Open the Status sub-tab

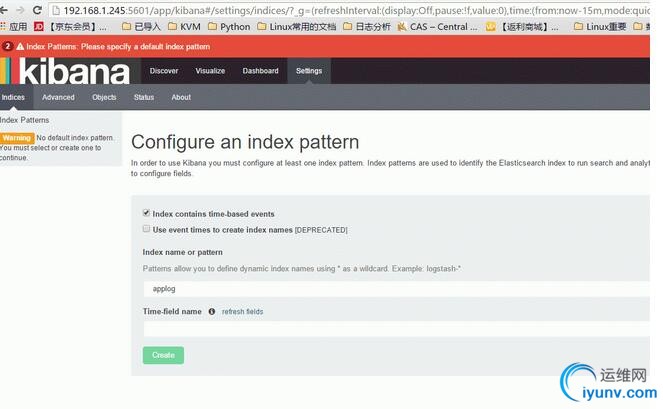coord(144,97)
